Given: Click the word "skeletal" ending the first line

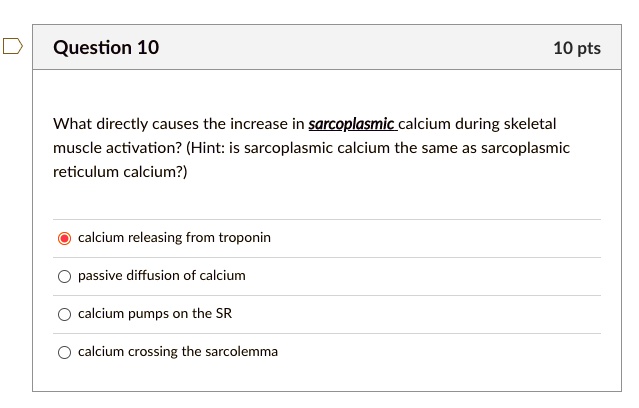Looking at the screenshot, I should (529, 125).
